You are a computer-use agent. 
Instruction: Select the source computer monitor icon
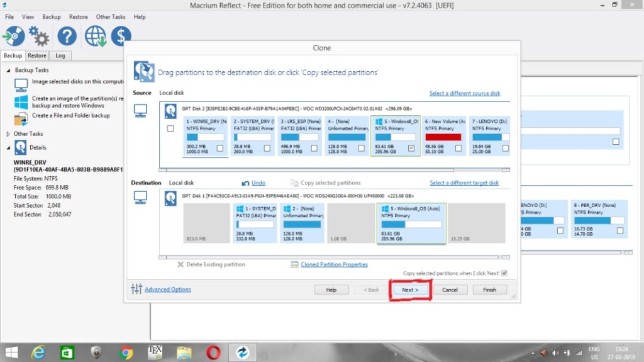[x=140, y=111]
